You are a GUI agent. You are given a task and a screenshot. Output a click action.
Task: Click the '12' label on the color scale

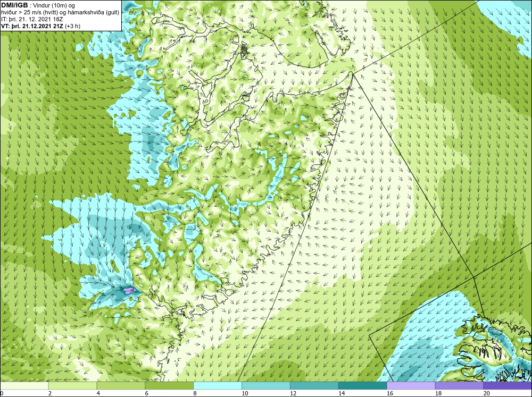[293, 393]
